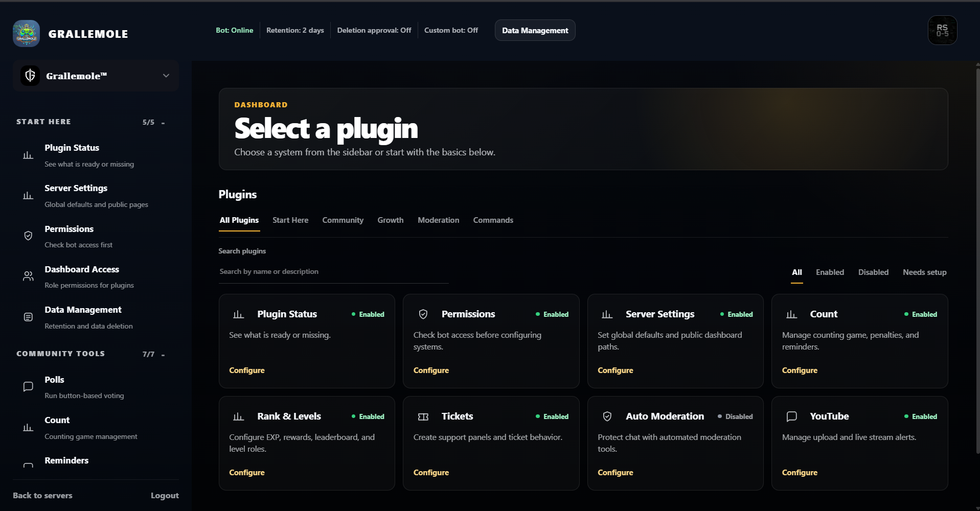The width and height of the screenshot is (980, 511).
Task: Click the main page vertical scrollbar
Action: click(977, 261)
